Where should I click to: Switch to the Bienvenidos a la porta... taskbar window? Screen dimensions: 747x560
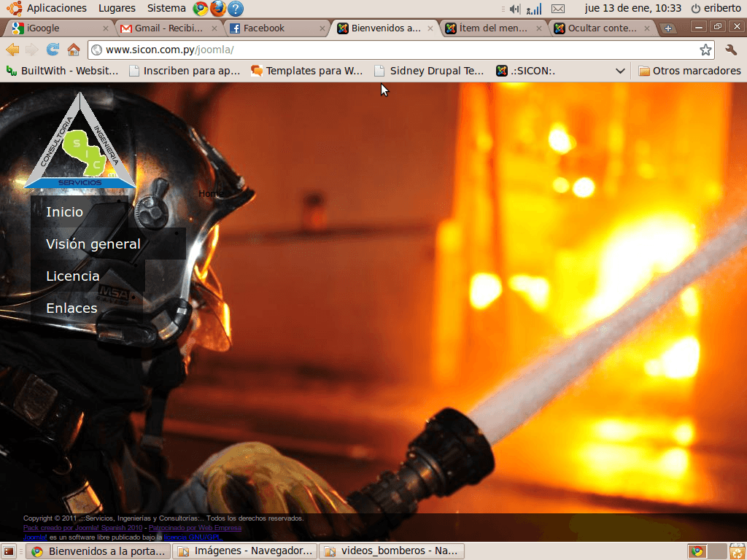[x=98, y=551]
